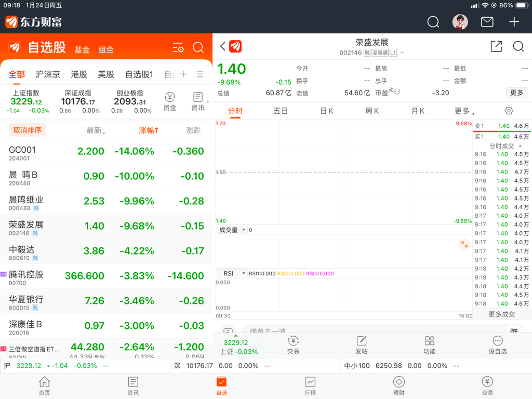Open 中毅达 stock row
Screen dimensions: 532x399
pos(106,251)
